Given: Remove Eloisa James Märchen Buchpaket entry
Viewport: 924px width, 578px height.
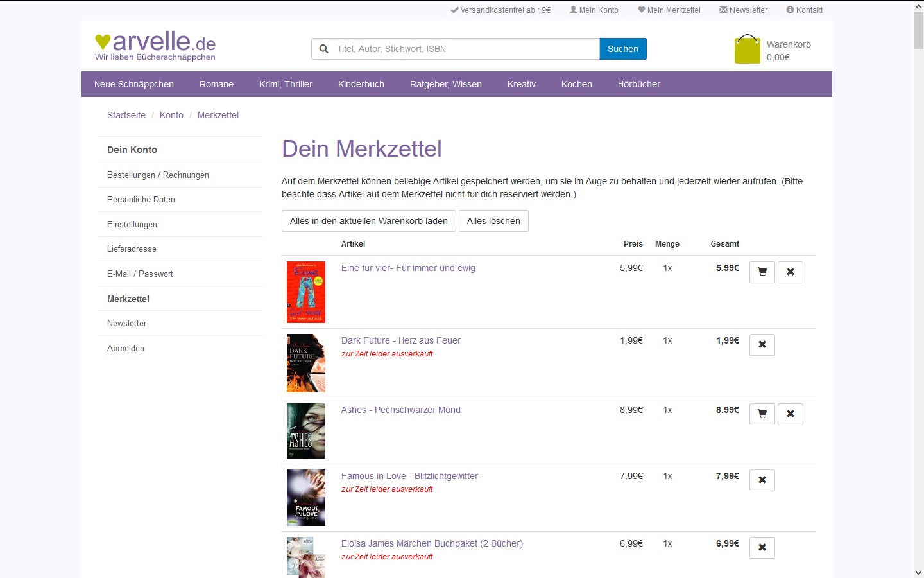Looking at the screenshot, I should click(x=762, y=548).
